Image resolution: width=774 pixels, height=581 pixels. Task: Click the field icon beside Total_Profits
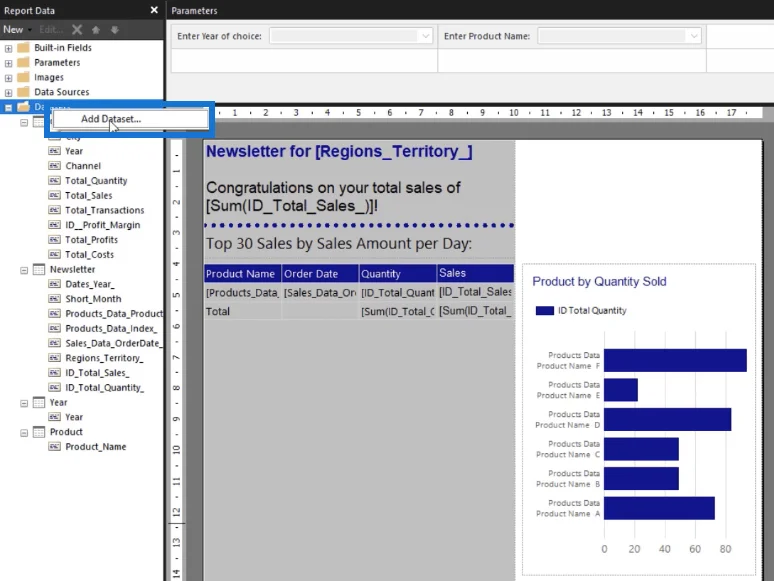point(54,240)
